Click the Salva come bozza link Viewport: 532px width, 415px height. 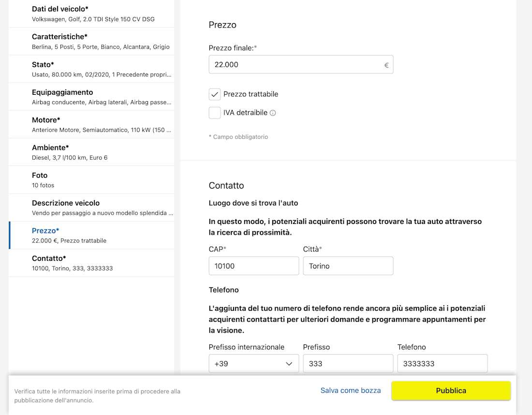[351, 390]
